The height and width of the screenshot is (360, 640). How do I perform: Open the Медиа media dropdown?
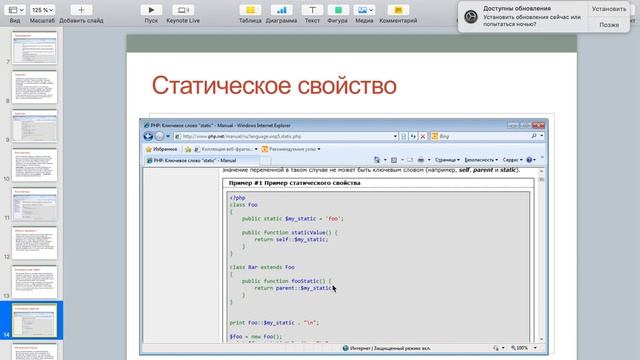(364, 10)
